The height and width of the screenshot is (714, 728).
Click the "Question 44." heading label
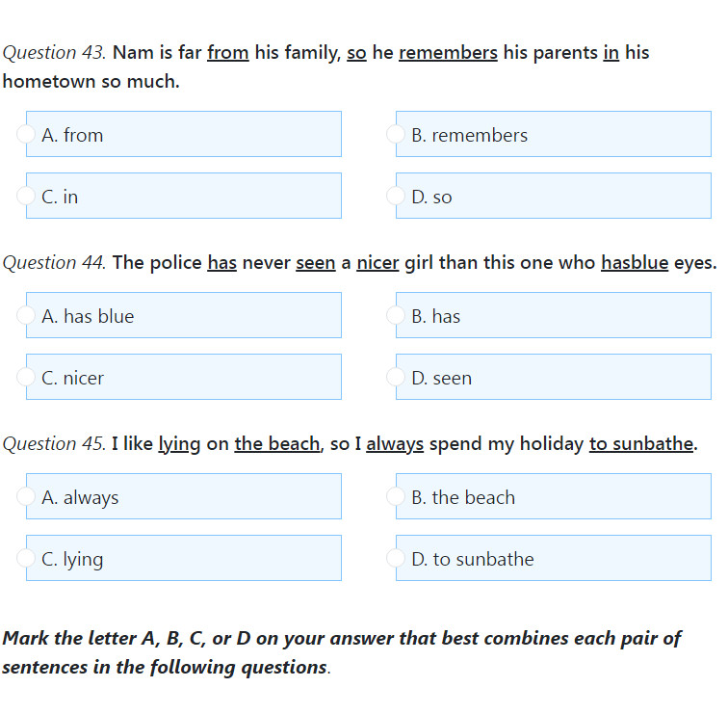pyautogui.click(x=54, y=263)
